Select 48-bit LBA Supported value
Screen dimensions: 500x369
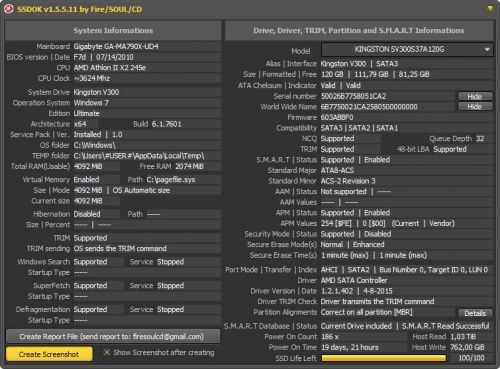pyautogui.click(x=450, y=149)
